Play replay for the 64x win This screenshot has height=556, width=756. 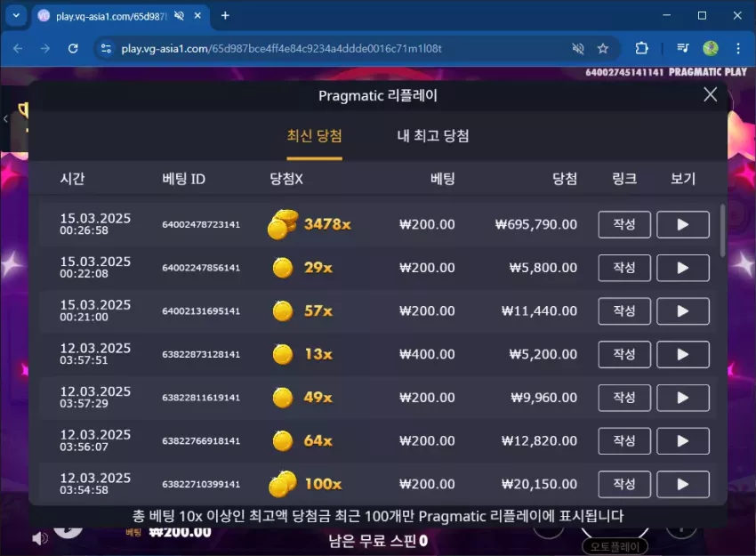point(683,440)
